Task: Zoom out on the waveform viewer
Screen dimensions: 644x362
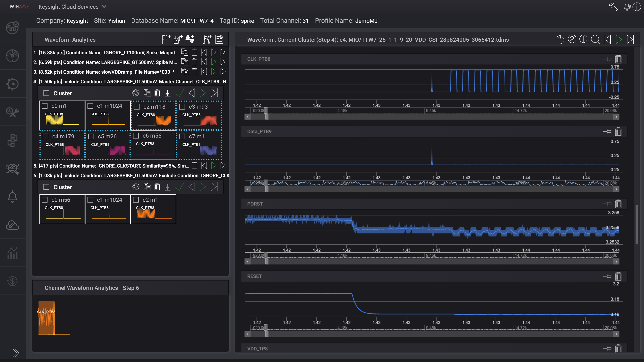Action: pos(596,39)
